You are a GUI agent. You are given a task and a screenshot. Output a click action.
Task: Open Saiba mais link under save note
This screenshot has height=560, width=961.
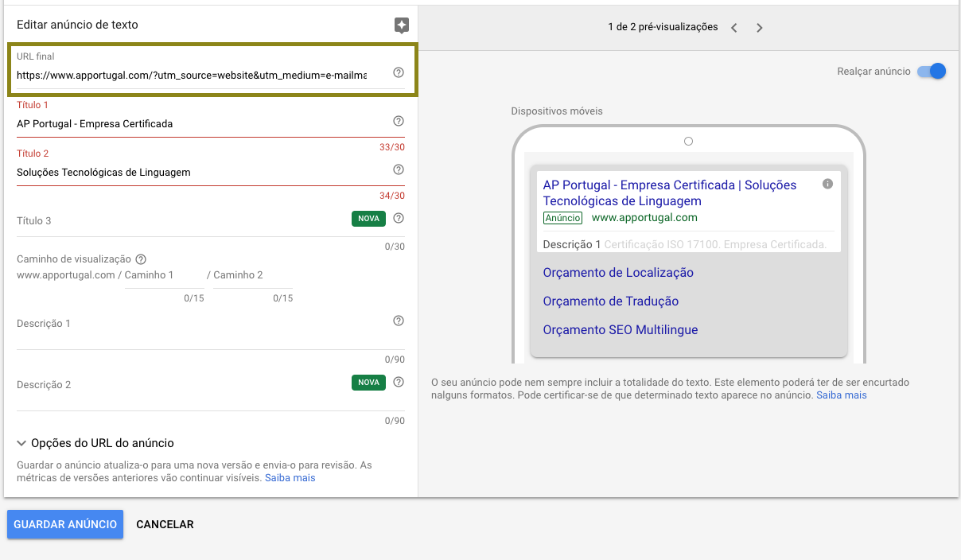290,478
